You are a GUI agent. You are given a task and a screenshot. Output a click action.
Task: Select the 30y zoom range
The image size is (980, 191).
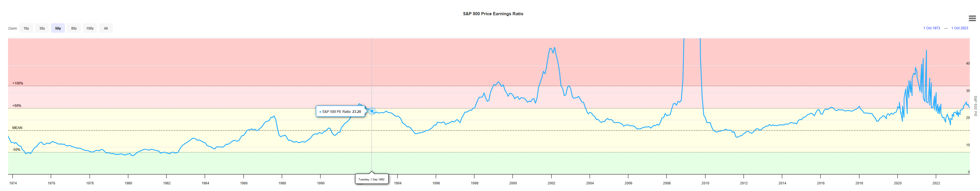click(x=42, y=28)
